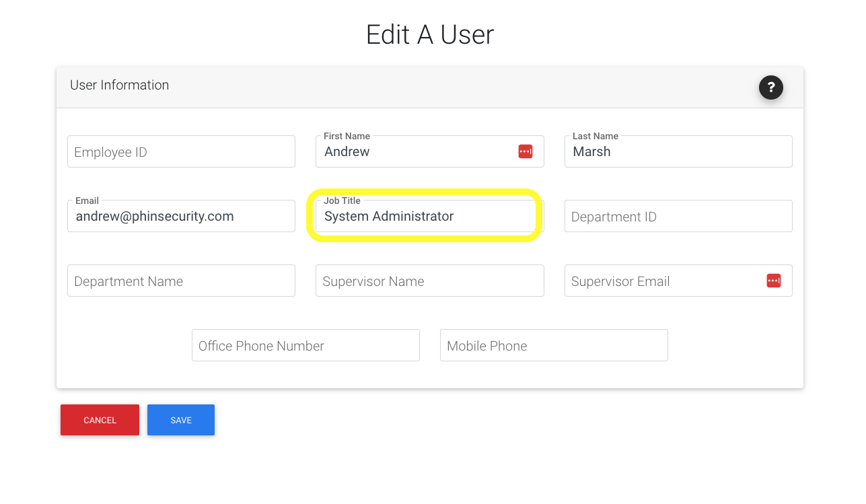Click the Employee ID input field
866x504 pixels.
click(181, 151)
